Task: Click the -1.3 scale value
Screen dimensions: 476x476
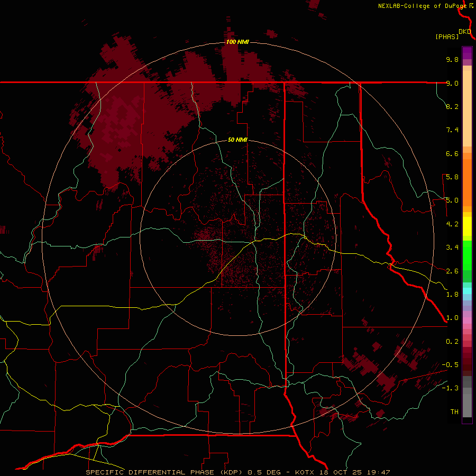Action: [450, 388]
